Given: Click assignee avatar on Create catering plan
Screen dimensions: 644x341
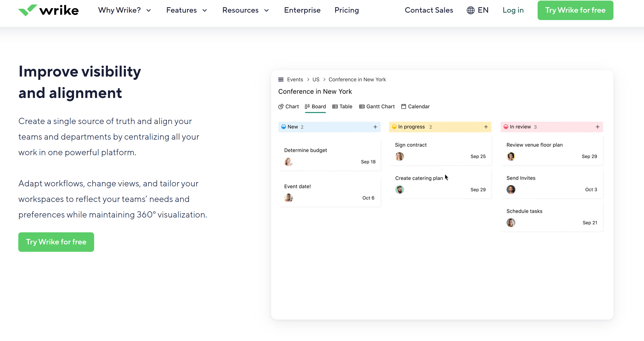Looking at the screenshot, I should tap(400, 189).
